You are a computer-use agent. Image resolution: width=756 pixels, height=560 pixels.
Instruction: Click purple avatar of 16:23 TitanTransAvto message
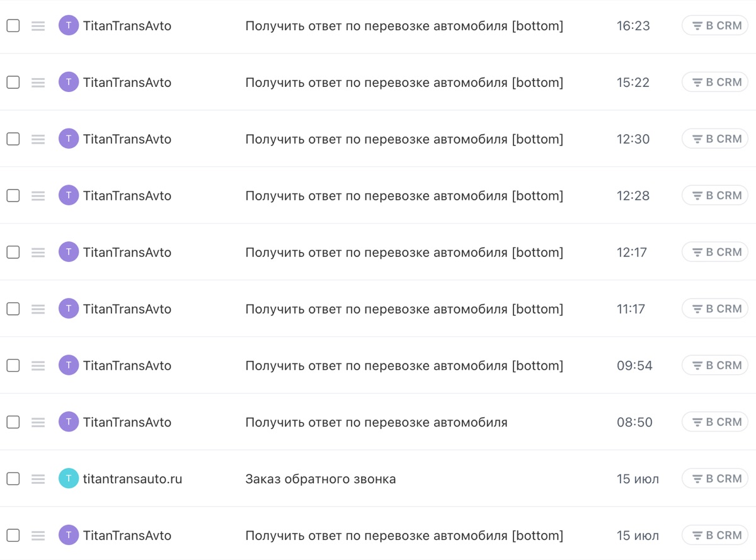click(x=69, y=26)
